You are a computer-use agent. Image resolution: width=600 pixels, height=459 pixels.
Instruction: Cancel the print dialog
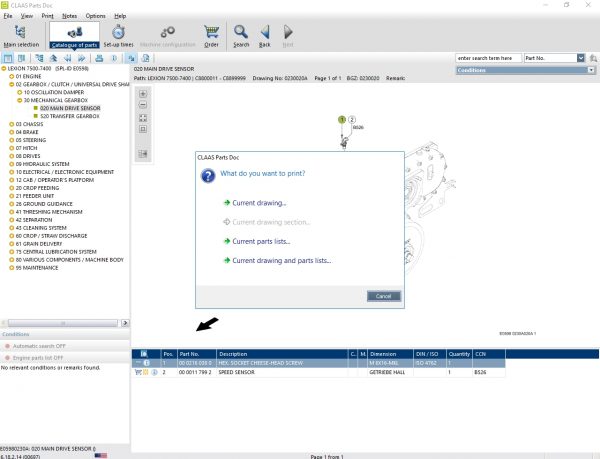pos(383,296)
